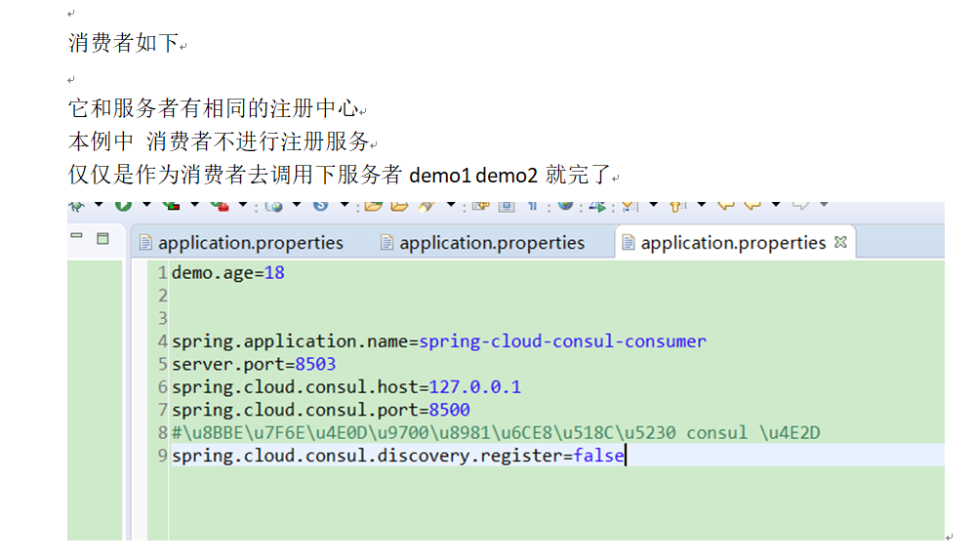This screenshot has width=976, height=560.
Task: Close the active application.properties tab
Action: [841, 242]
